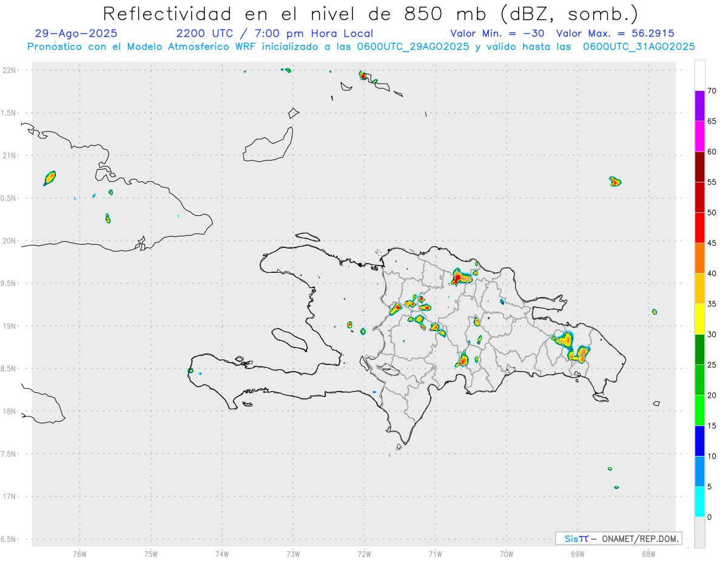The image size is (728, 562).
Task: Click the date '29-Ago-2025'
Action: (76, 33)
